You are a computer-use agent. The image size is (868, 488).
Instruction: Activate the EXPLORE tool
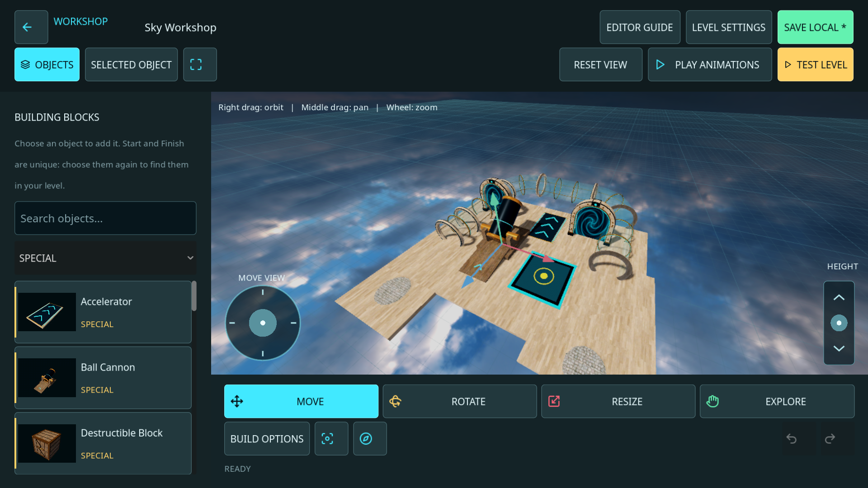click(777, 401)
